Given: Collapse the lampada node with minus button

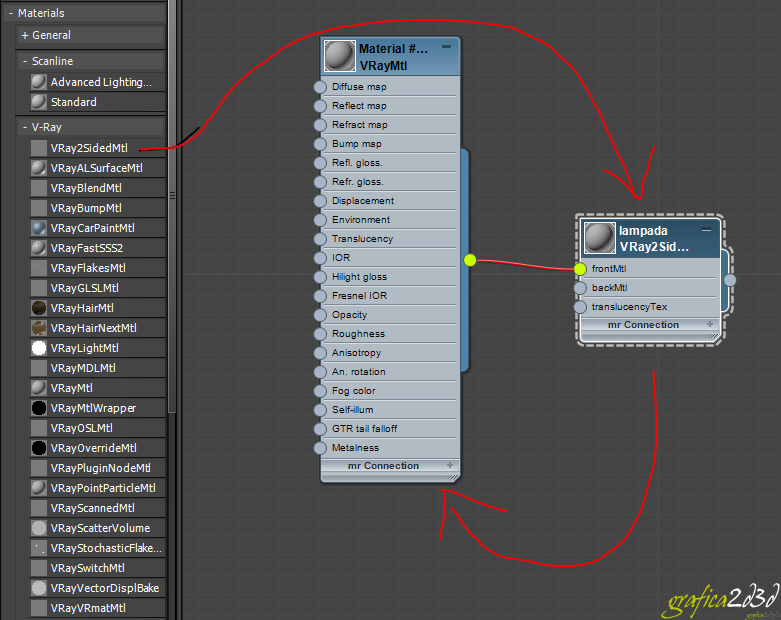Looking at the screenshot, I should [x=706, y=229].
